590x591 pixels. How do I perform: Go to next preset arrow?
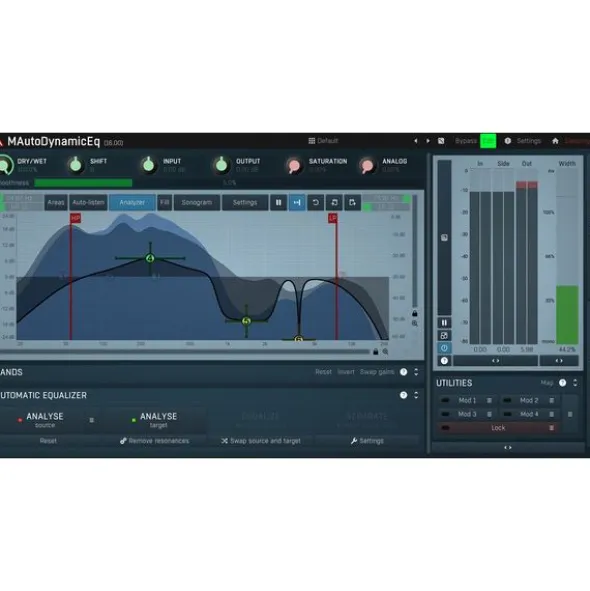tap(428, 141)
